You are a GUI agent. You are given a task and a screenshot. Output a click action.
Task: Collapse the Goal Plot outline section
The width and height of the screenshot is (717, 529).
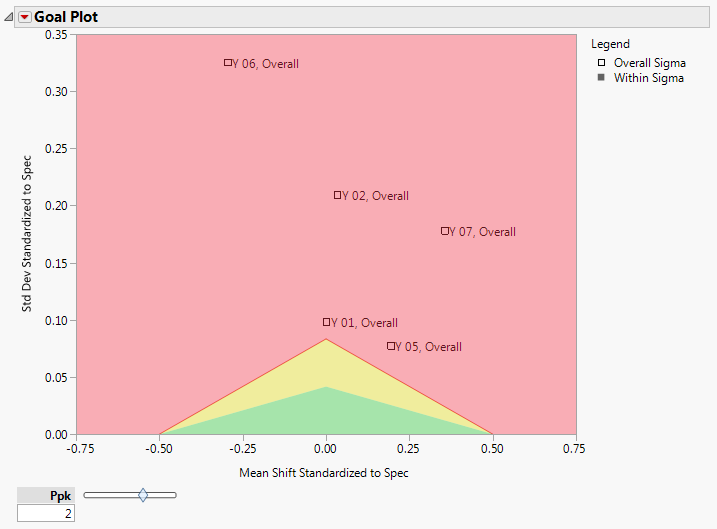(9, 18)
